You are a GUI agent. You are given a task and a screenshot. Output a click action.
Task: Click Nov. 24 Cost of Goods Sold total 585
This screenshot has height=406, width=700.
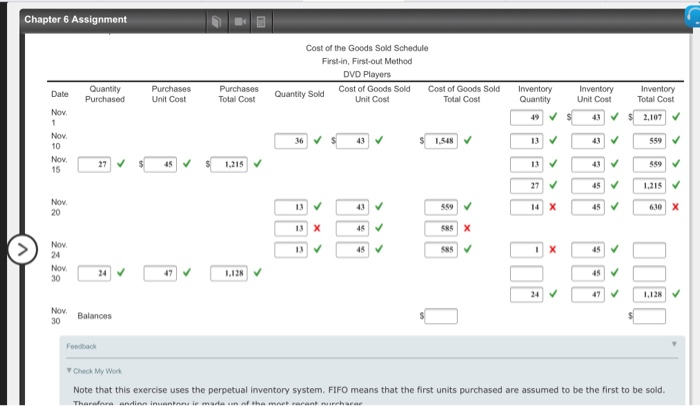pyautogui.click(x=441, y=250)
